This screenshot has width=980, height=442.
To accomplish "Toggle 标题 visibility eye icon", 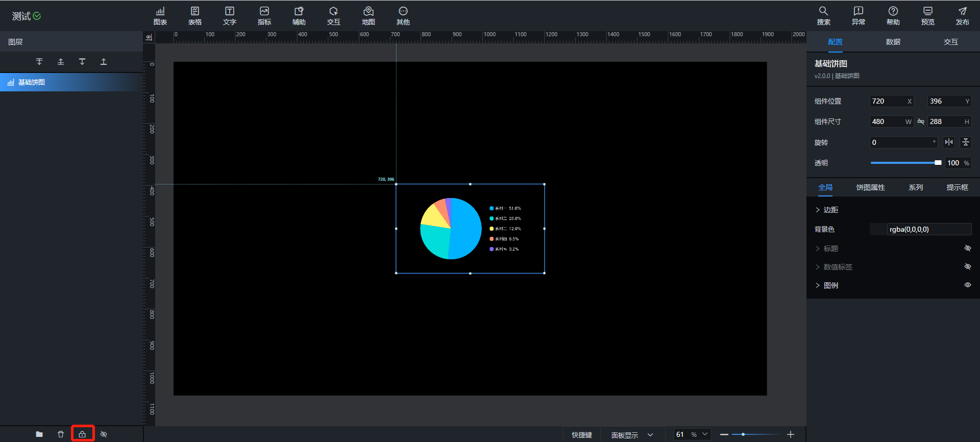I will coord(967,249).
